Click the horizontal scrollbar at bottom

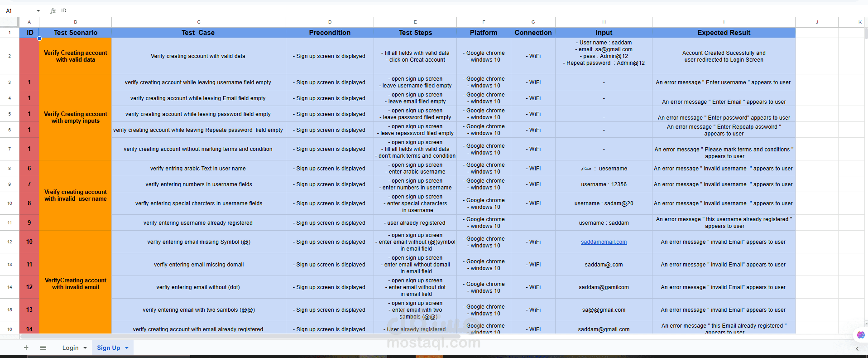240,336
